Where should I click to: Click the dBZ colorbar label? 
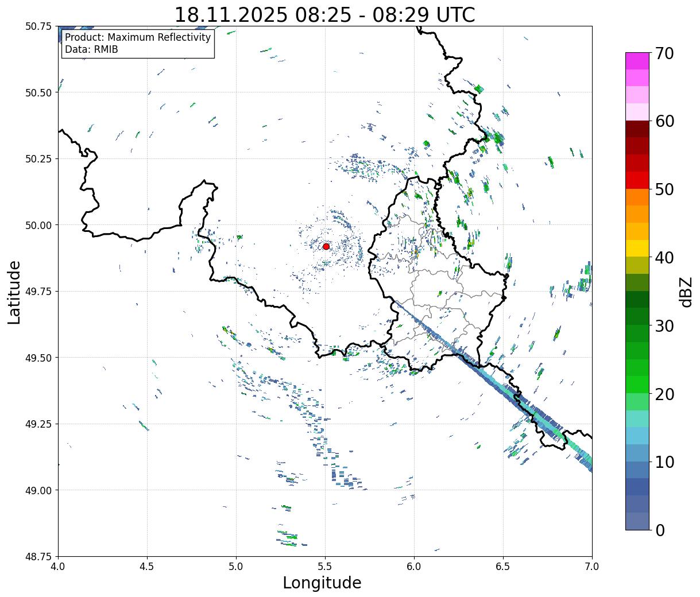[x=686, y=292]
